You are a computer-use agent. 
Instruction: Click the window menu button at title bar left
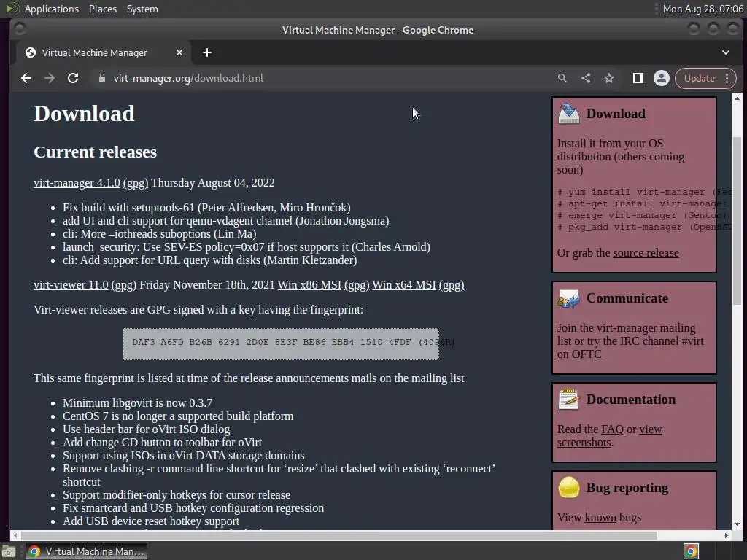tap(20, 29)
